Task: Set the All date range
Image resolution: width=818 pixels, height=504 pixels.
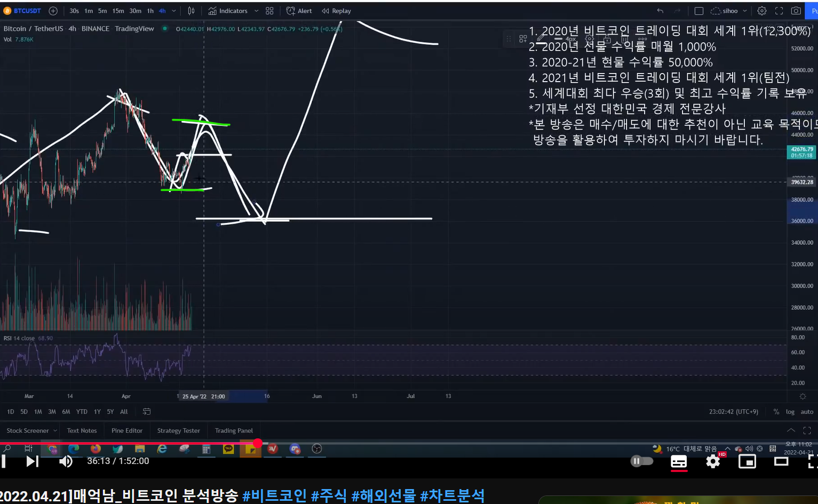Action: coord(124,412)
